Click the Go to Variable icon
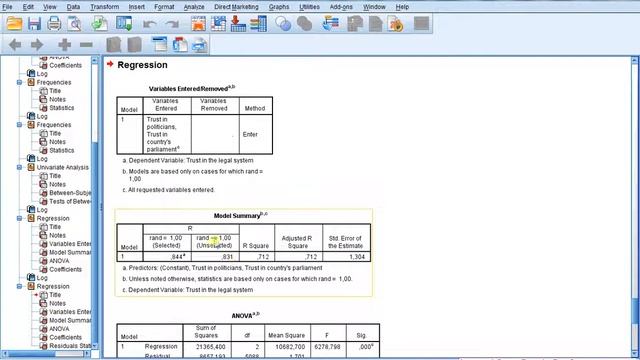The height and width of the screenshot is (360, 640). [238, 24]
